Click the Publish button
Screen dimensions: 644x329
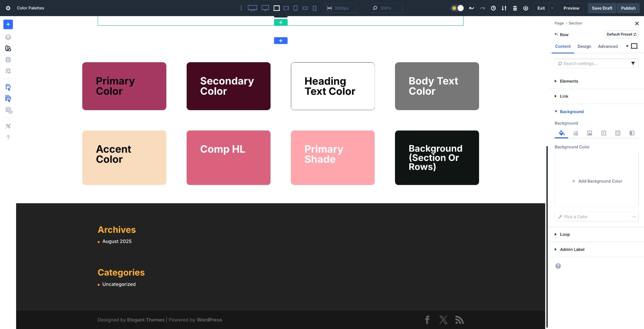click(628, 8)
